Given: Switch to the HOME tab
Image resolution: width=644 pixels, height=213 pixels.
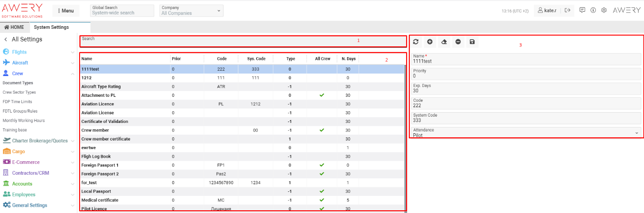Looking at the screenshot, I should 14,27.
